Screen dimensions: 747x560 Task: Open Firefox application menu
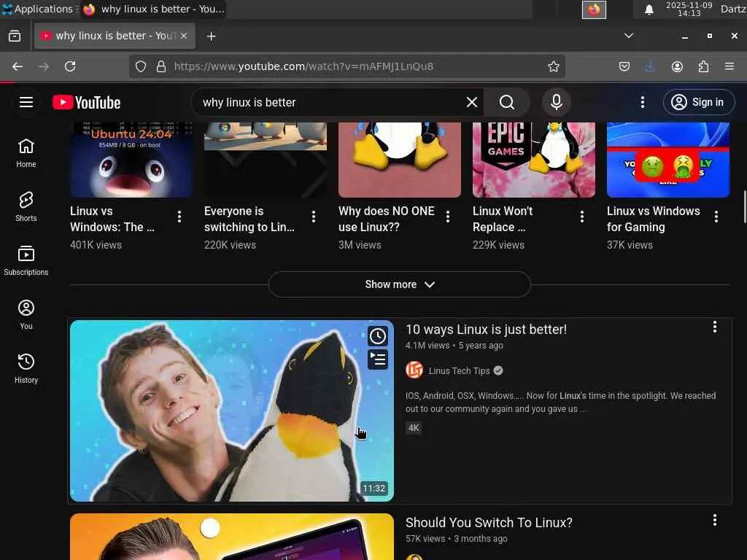click(729, 66)
